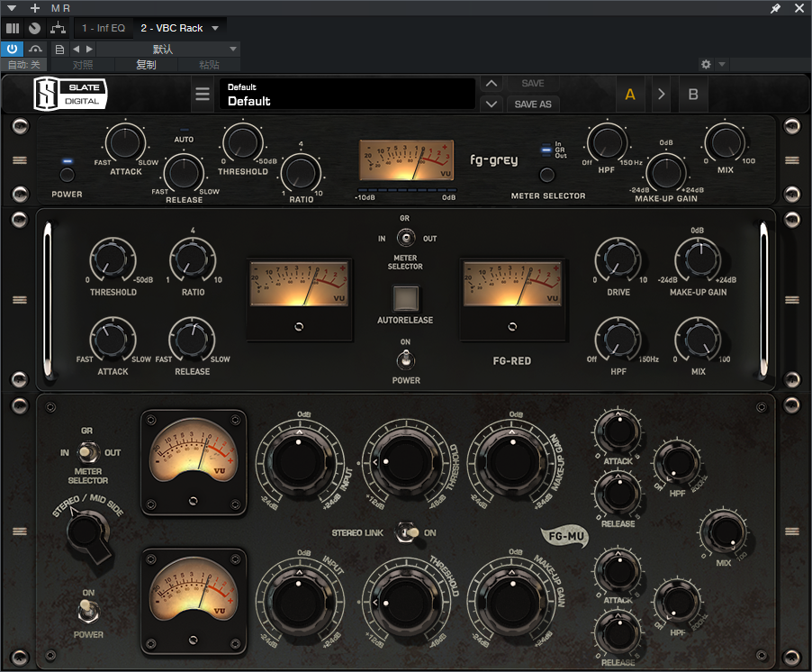Open the channel editor mixer icon

[13, 28]
